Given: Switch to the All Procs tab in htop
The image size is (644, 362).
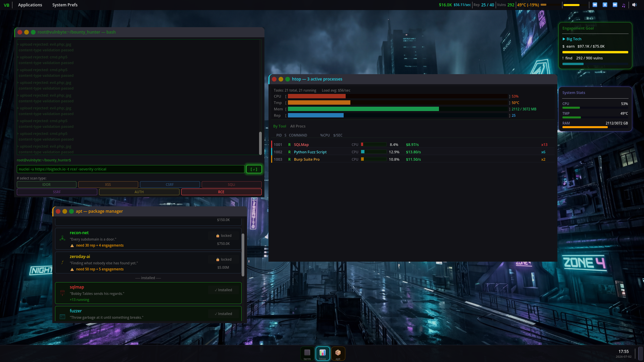Looking at the screenshot, I should point(298,126).
